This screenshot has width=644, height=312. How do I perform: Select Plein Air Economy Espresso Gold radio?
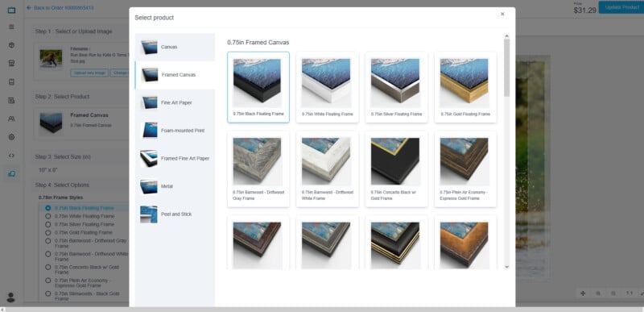(48, 281)
